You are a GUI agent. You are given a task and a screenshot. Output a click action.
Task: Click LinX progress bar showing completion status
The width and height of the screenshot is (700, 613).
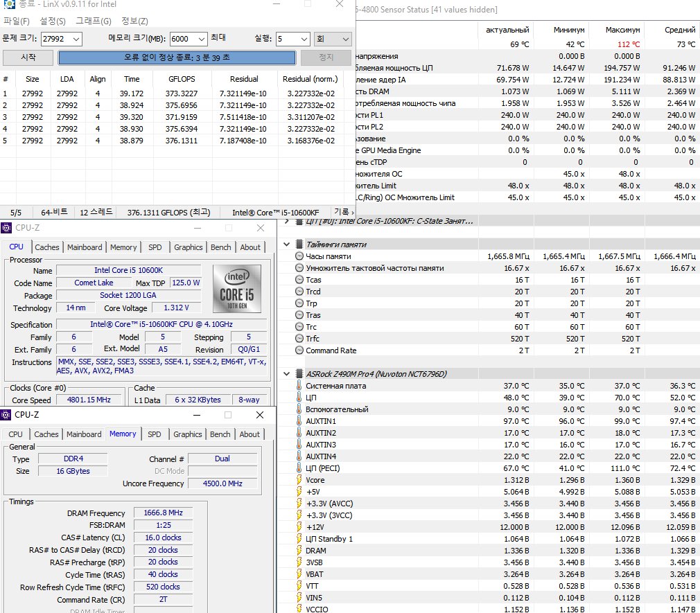pyautogui.click(x=177, y=57)
